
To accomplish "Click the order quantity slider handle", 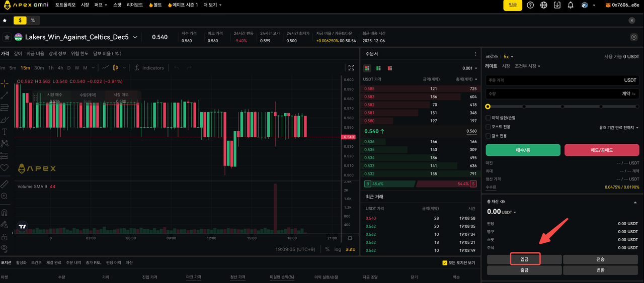I will 488,107.
